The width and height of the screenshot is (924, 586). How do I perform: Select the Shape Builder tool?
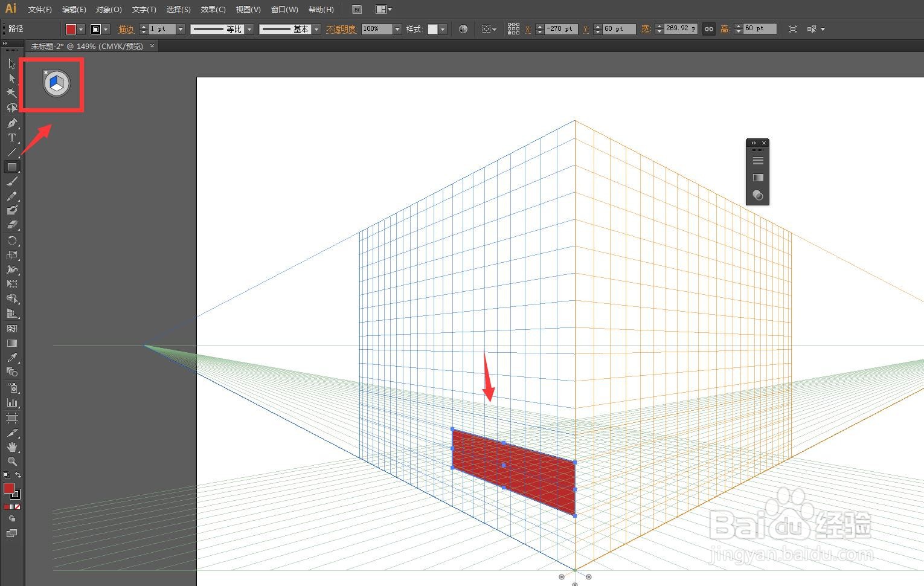tap(11, 299)
